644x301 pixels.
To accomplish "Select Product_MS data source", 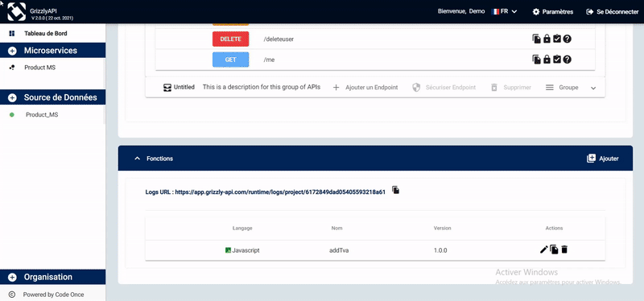I will pyautogui.click(x=42, y=115).
